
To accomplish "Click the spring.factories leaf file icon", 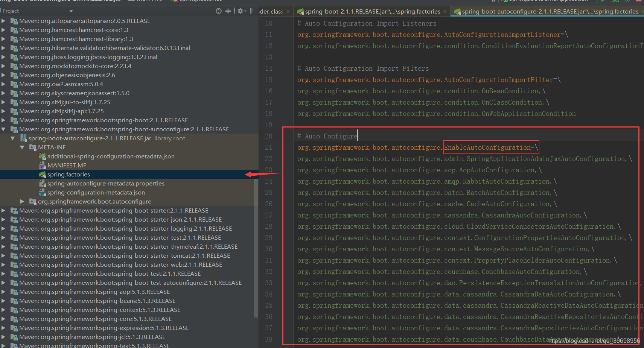I will tap(42, 175).
